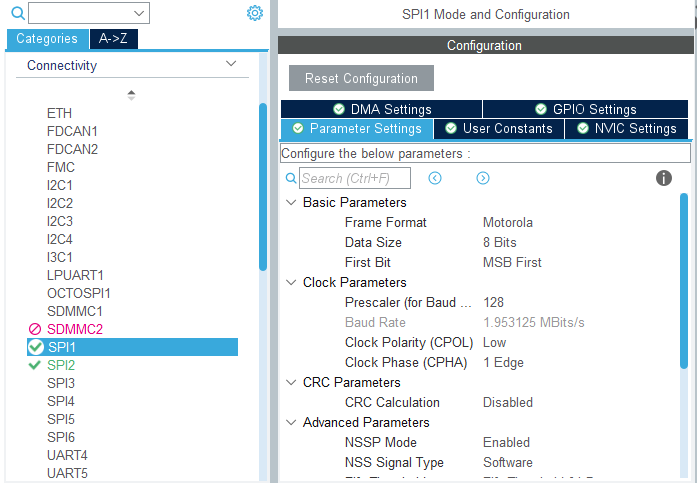Select SPI6 peripheral
Screen dimensions: 697x483
point(61,437)
